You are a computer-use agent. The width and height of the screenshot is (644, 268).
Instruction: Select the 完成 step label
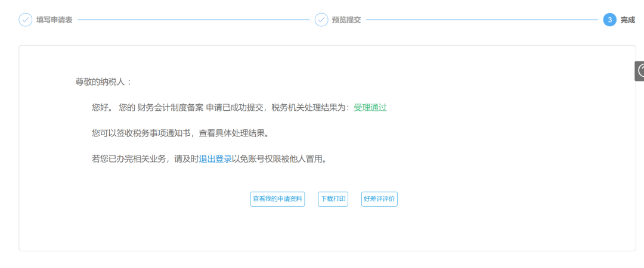(x=627, y=20)
